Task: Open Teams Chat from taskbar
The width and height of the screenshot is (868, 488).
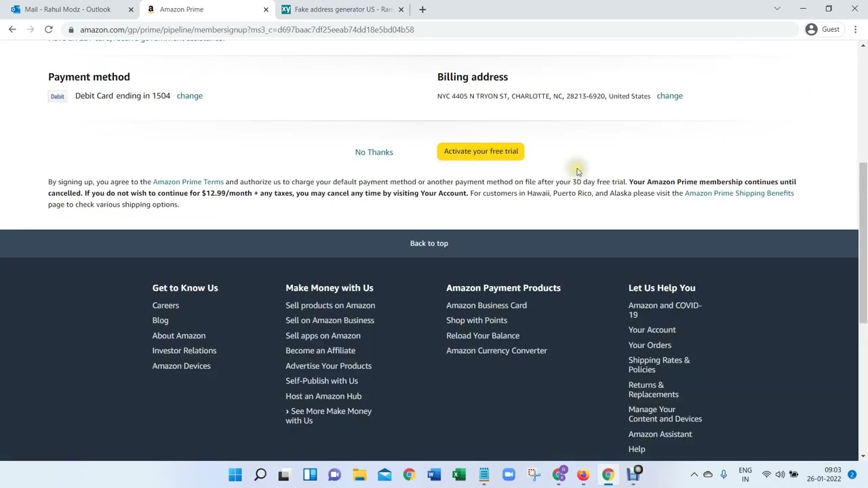Action: click(x=334, y=474)
